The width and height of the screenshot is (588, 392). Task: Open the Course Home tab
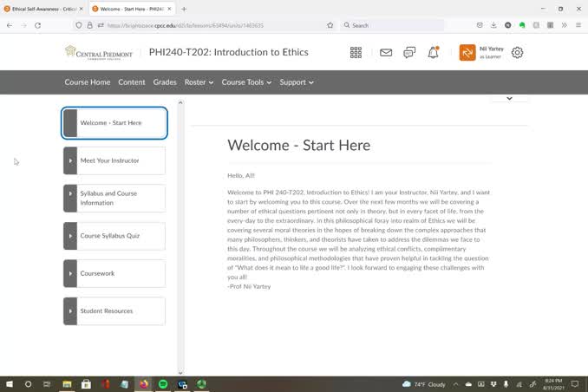[88, 82]
